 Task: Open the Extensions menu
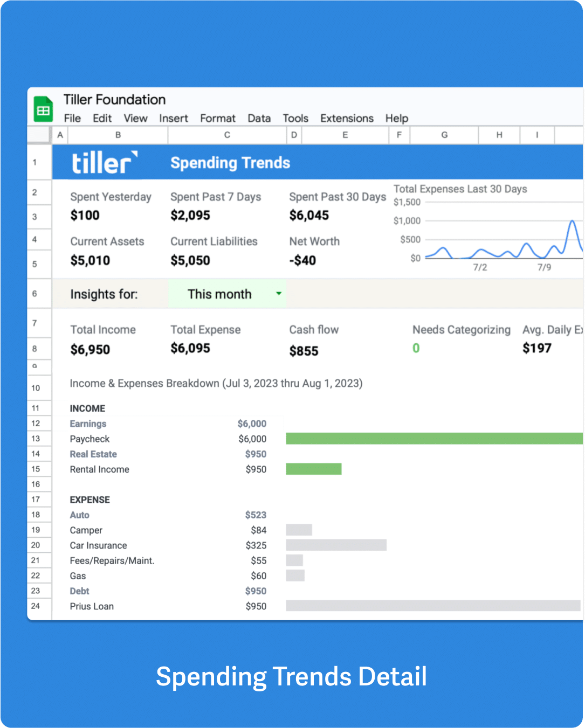(347, 118)
